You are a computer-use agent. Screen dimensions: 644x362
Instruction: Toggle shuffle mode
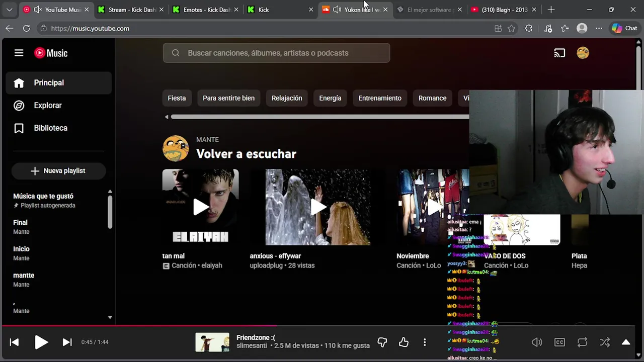[x=605, y=342]
